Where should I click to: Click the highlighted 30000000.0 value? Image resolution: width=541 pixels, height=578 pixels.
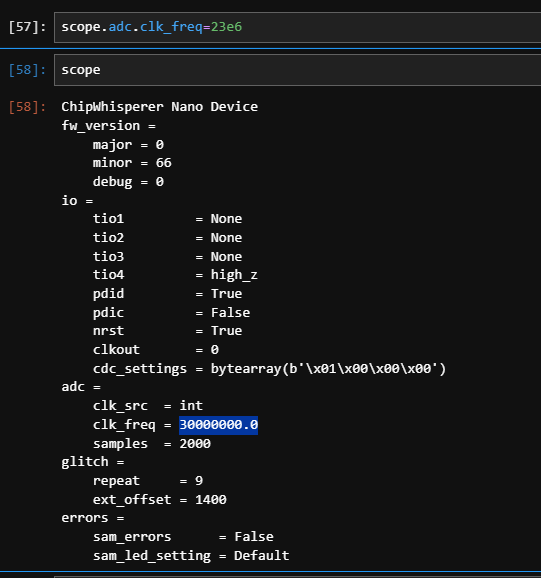click(x=219, y=425)
